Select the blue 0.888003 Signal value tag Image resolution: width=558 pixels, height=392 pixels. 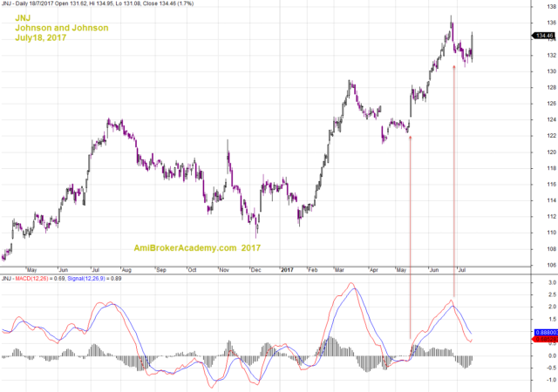coord(545,332)
